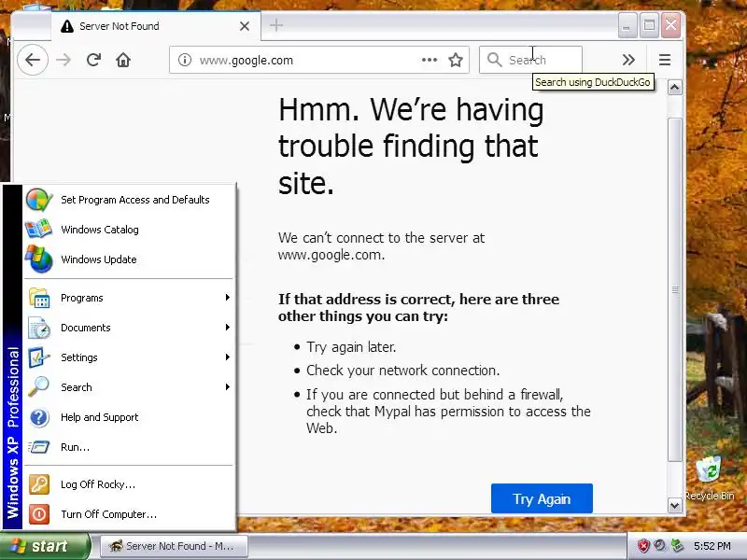The image size is (747, 560).
Task: Click the Set Program Access and Defaults icon
Action: tap(39, 200)
